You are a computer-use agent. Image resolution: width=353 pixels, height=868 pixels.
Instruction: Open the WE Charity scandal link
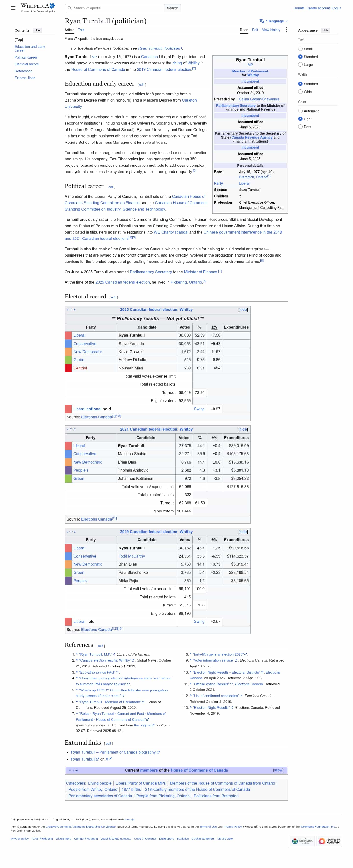171,232
